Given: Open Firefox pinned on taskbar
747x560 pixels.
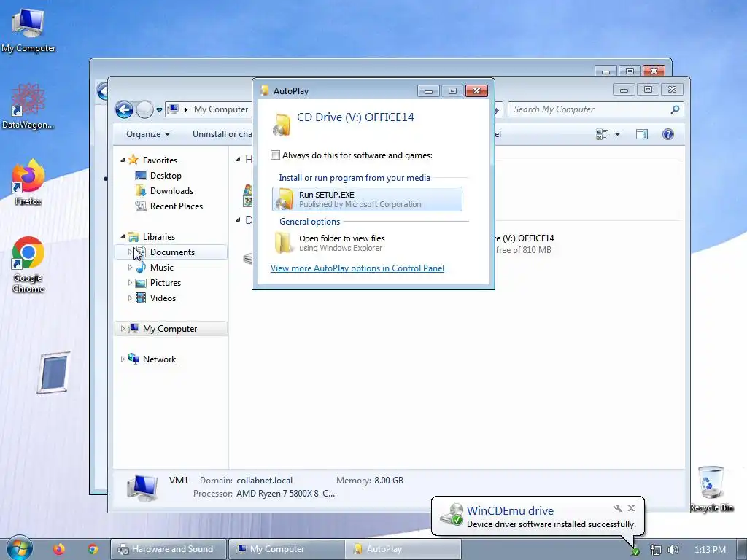Looking at the screenshot, I should pos(58,550).
